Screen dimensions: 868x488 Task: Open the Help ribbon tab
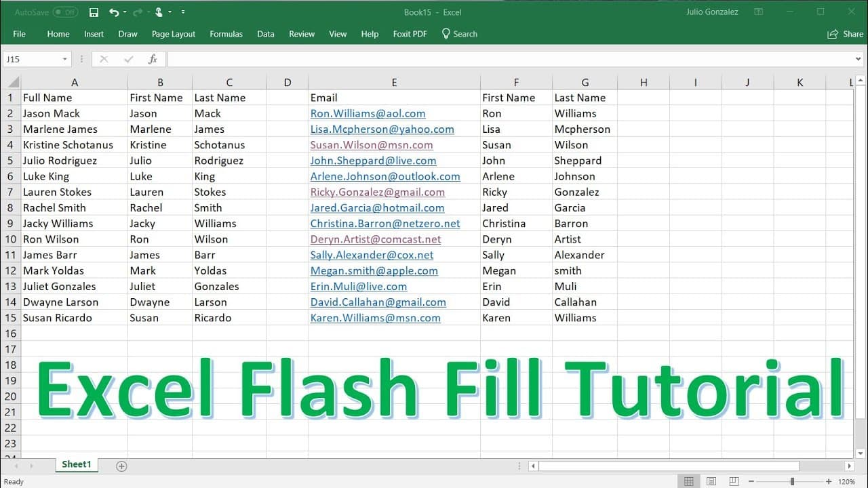pos(370,34)
